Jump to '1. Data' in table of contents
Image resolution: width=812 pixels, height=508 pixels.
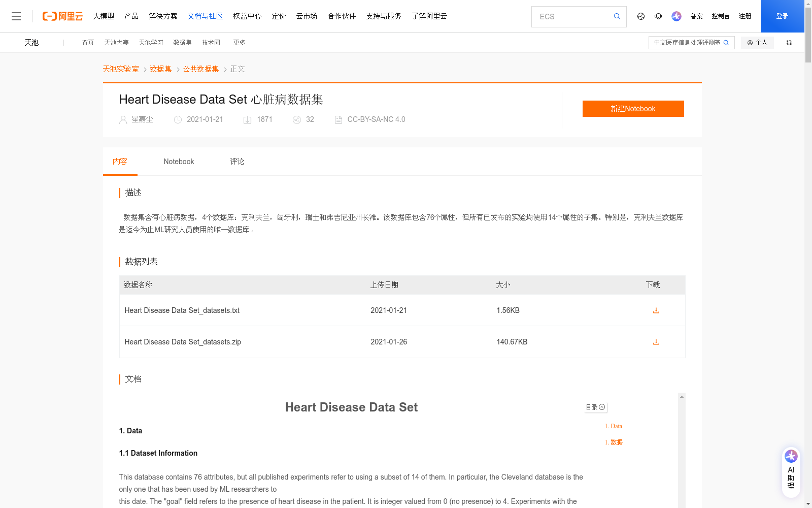614,426
